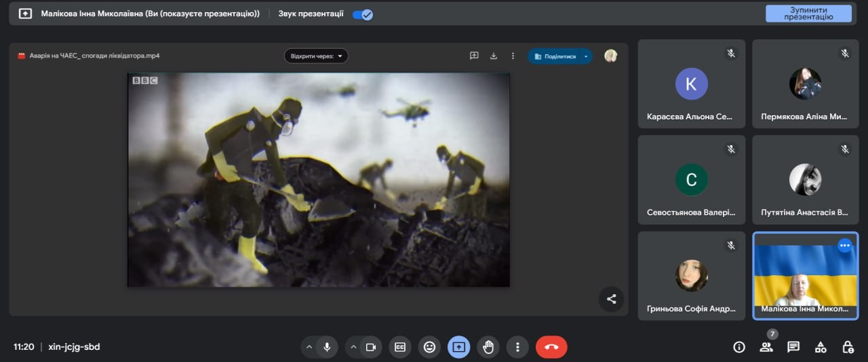Toggle the presentation audio switch
Image resolution: width=868 pixels, height=362 pixels.
[363, 14]
